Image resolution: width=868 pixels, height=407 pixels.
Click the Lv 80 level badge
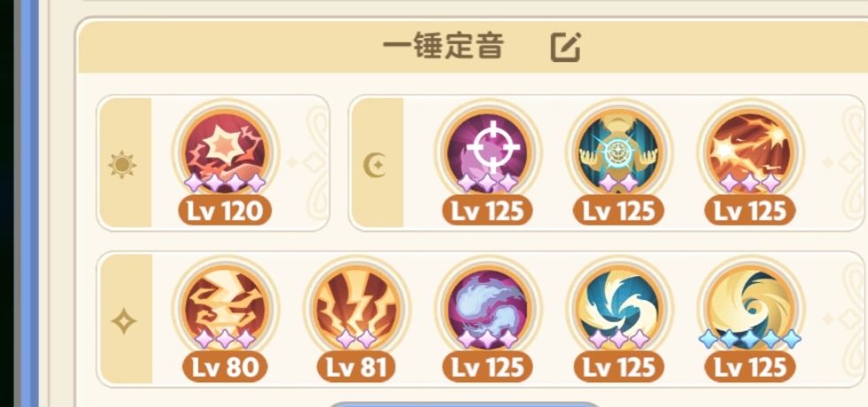pos(225,367)
